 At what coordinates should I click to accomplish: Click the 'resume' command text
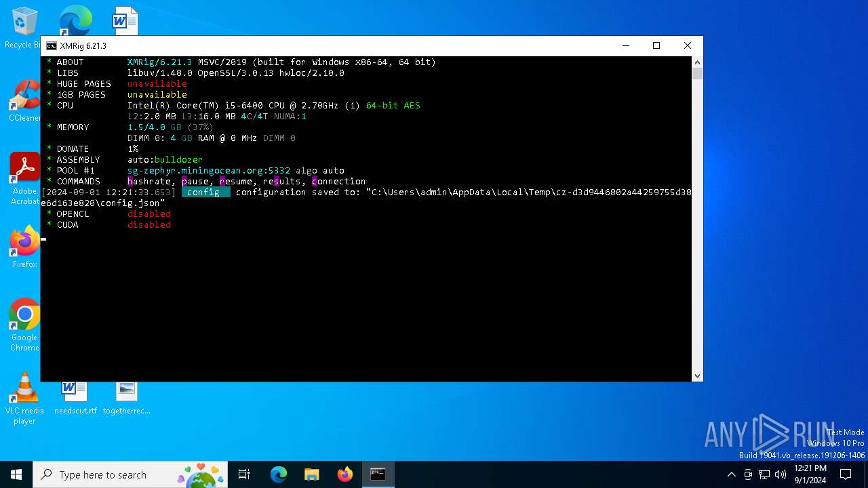pos(236,181)
